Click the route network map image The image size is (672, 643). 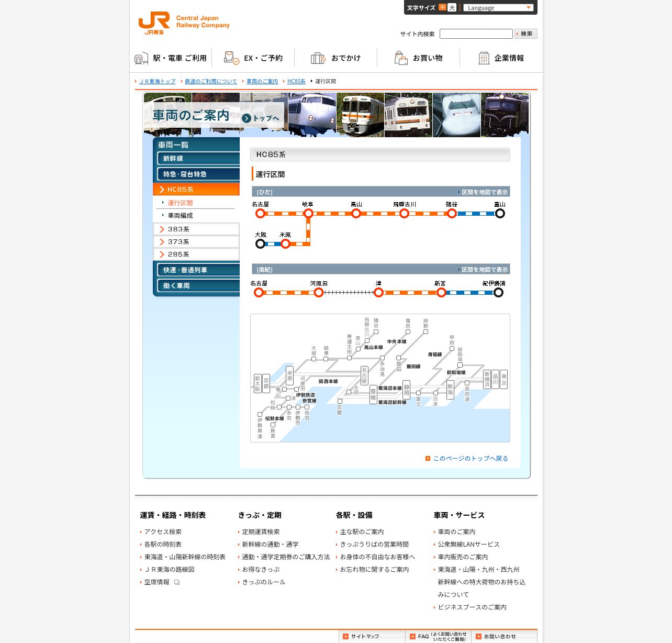pos(380,378)
